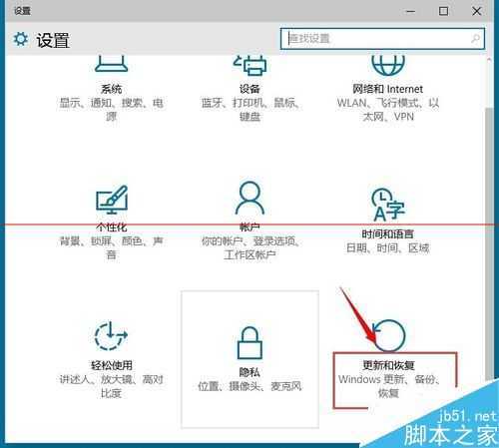Viewport: 499px width, 448px height.
Task: Click the 网络和 Internet label
Action: tap(388, 89)
